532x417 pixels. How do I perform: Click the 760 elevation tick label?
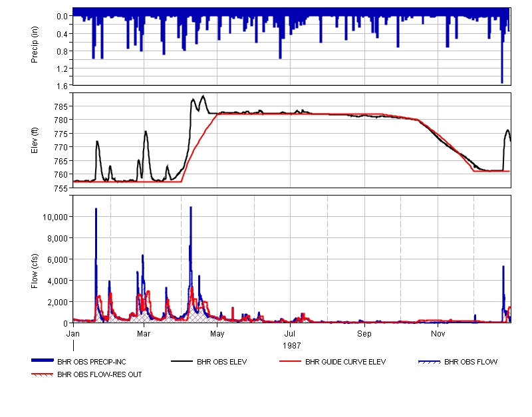tap(61, 174)
